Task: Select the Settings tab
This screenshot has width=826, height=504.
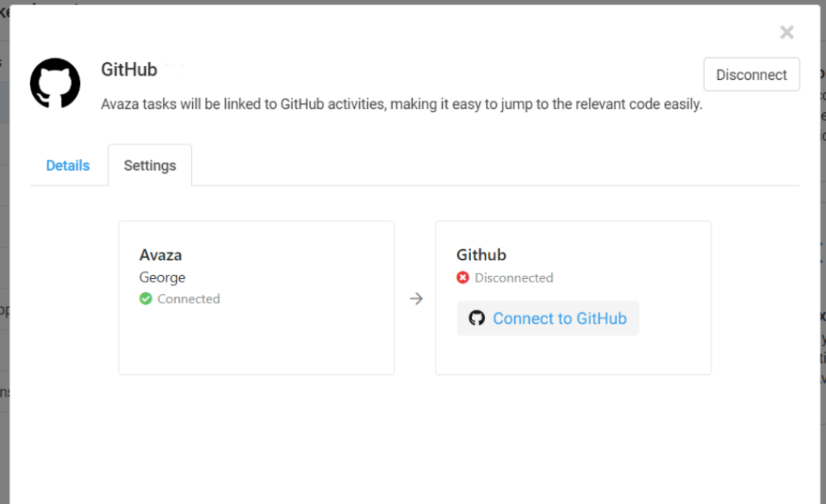Action: 149,165
